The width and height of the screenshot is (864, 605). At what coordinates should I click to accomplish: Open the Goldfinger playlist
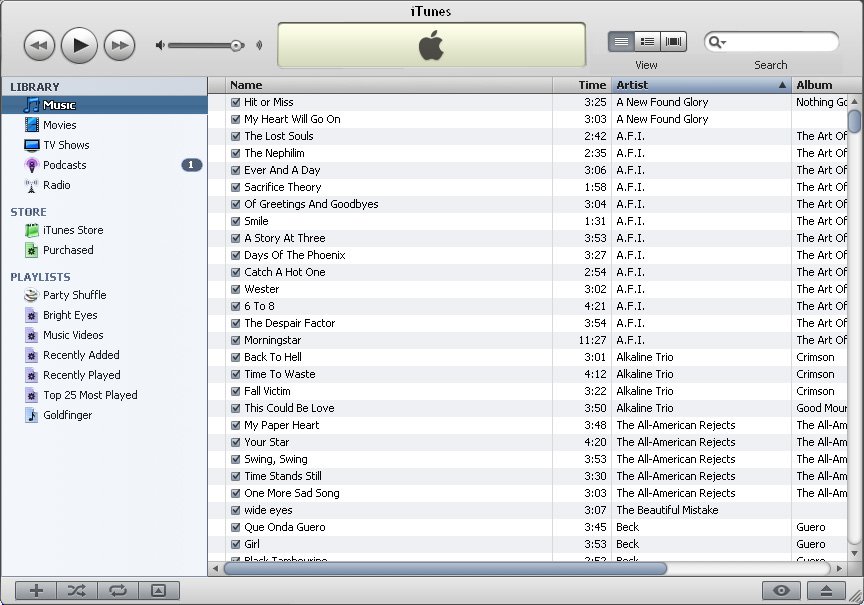67,415
